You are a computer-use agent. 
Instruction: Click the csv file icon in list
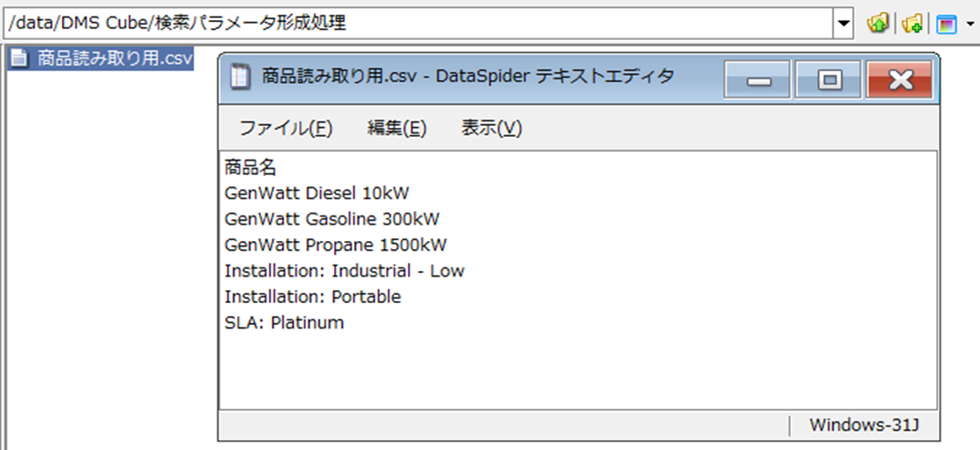(18, 59)
